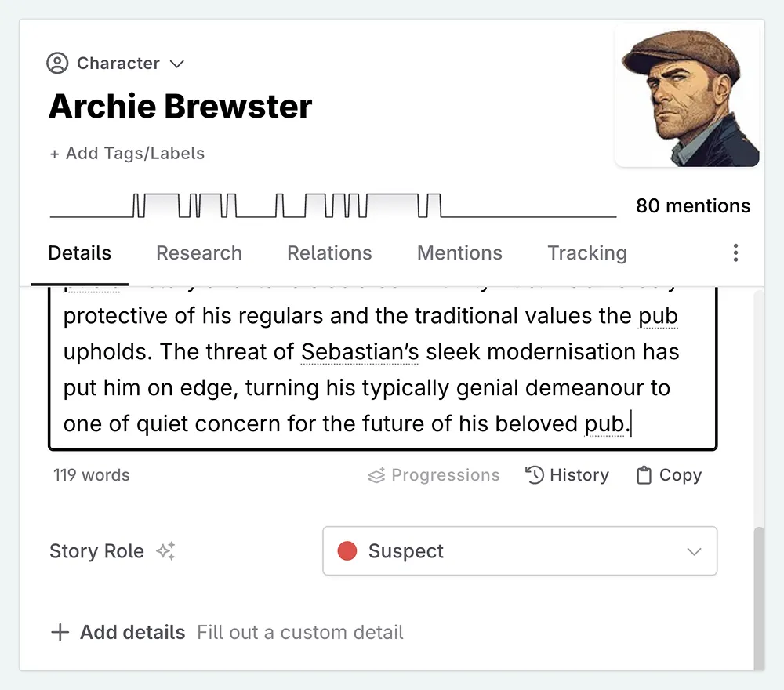Click the 80 mentions count
Image resolution: width=784 pixels, height=690 pixels.
[x=693, y=206]
